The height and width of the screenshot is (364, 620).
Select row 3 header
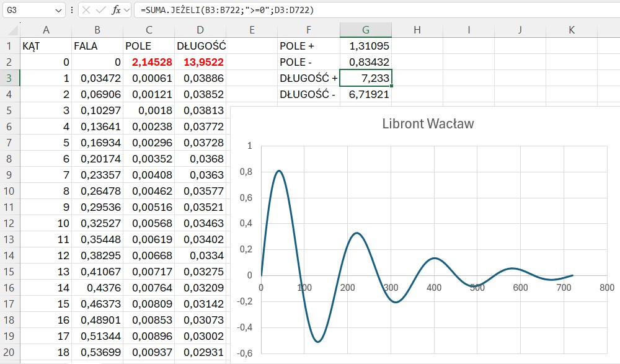point(10,78)
